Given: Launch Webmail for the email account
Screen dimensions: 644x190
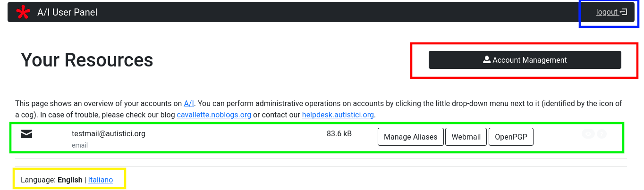Looking at the screenshot, I should pos(466,137).
